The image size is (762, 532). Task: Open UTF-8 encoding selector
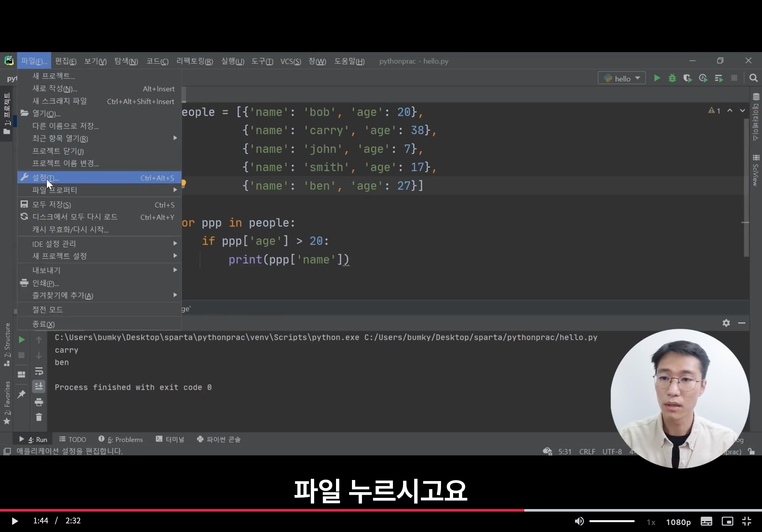pos(612,451)
